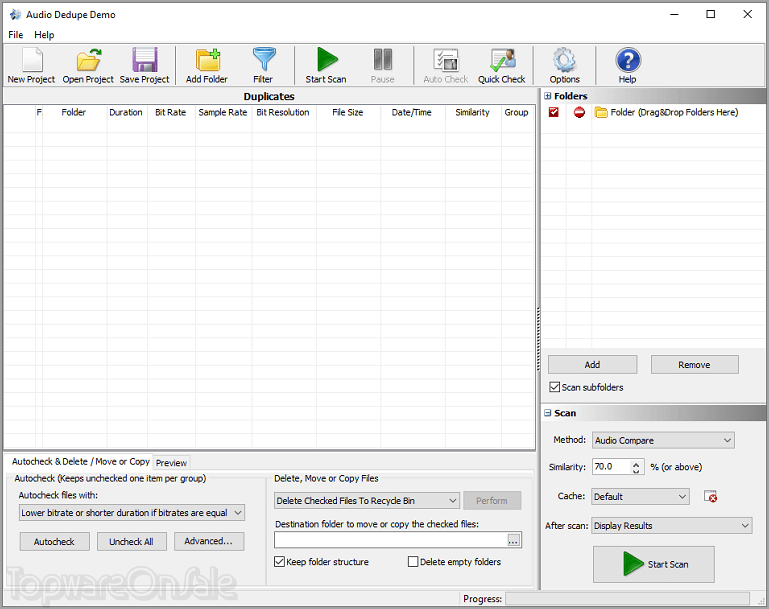Open the Filter funnel tool
The width and height of the screenshot is (769, 609).
[263, 66]
